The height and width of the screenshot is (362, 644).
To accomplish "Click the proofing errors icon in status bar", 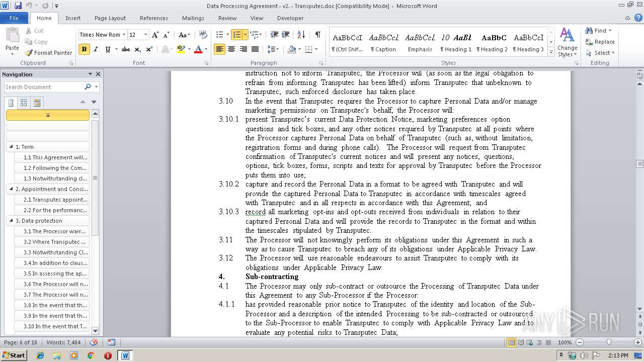I will coord(94,342).
